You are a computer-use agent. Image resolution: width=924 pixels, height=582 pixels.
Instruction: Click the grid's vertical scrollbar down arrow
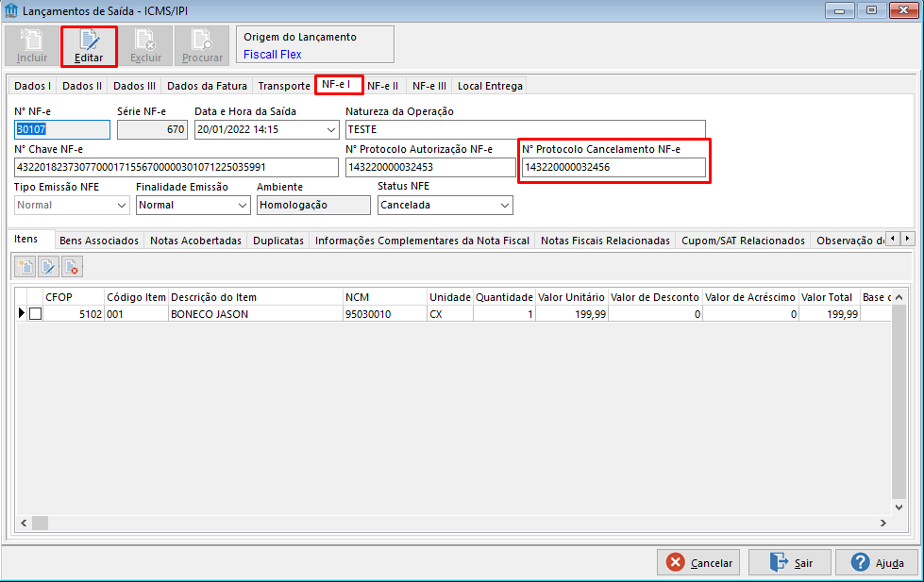coord(899,507)
